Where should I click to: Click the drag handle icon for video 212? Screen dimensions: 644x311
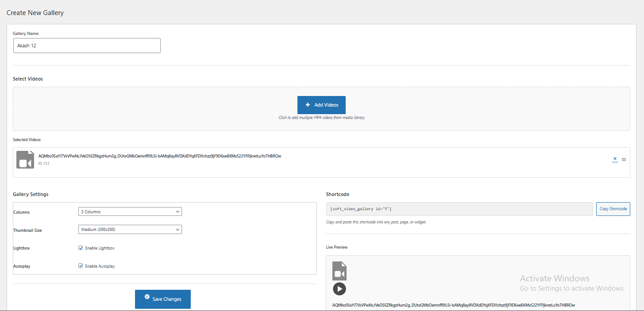(624, 160)
